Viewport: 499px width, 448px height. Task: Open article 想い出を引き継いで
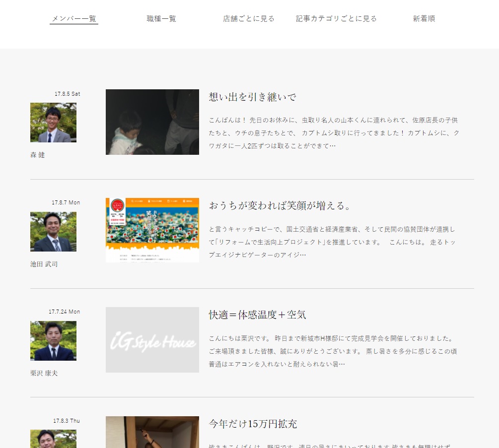(252, 97)
